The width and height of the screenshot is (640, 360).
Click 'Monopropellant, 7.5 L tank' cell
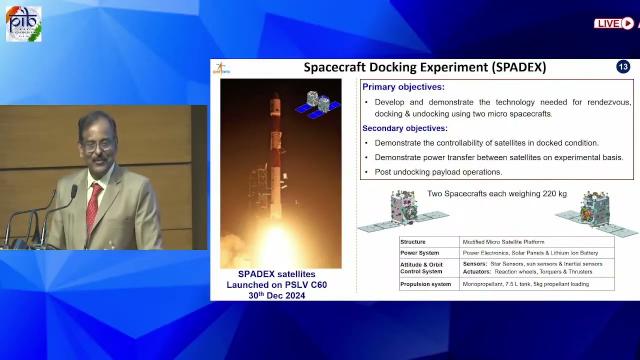coord(537,284)
